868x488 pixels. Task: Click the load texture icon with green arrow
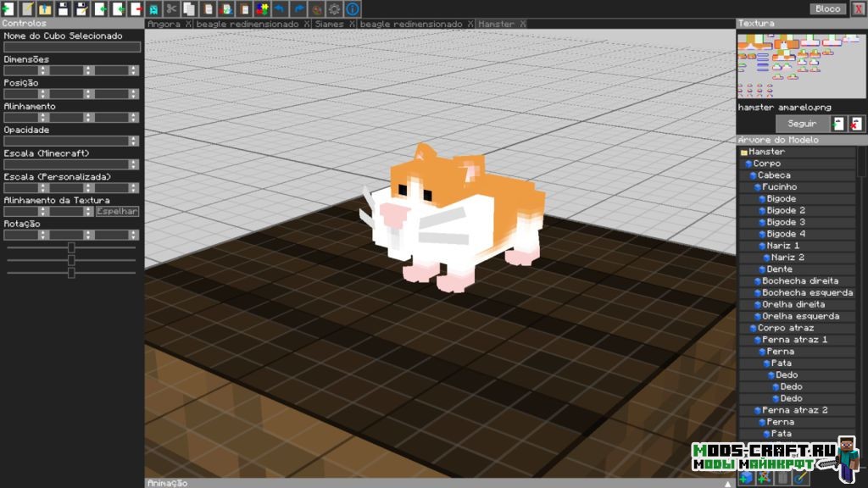pos(838,124)
